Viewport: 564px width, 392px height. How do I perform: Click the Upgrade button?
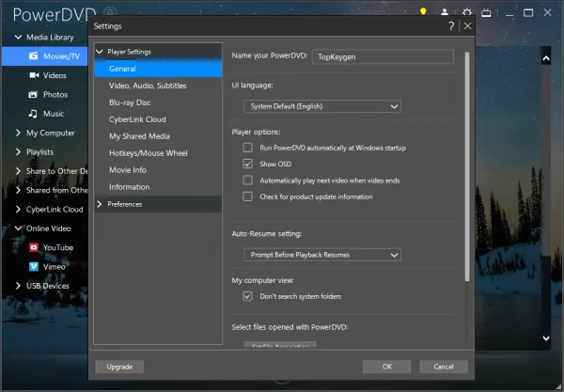pos(119,367)
